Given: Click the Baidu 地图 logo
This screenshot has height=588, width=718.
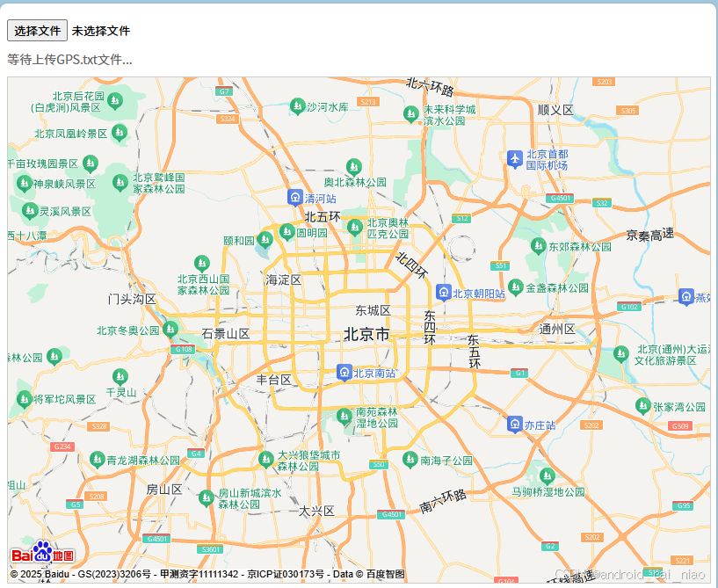Looking at the screenshot, I should pyautogui.click(x=42, y=552).
